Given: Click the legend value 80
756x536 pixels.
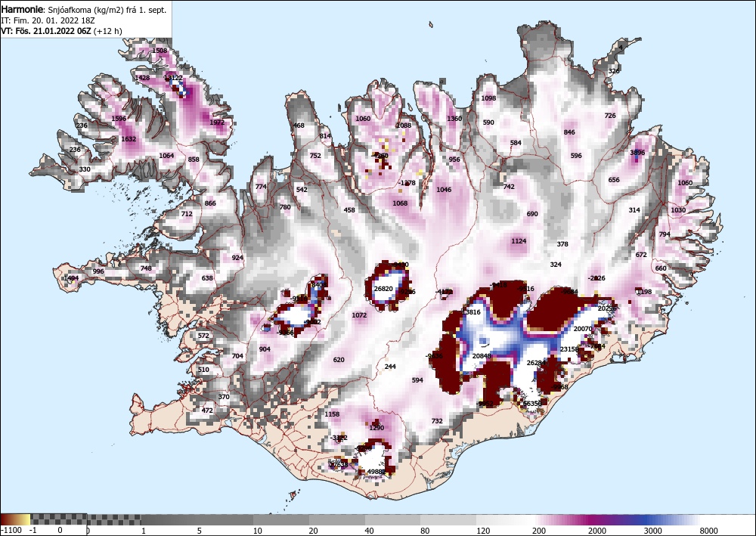Looking at the screenshot, I should 425,531.
